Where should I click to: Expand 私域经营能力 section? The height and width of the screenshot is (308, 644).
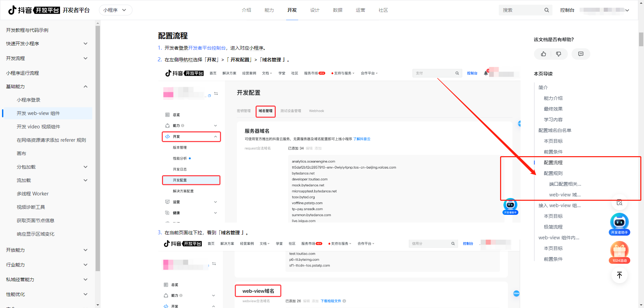(86, 280)
